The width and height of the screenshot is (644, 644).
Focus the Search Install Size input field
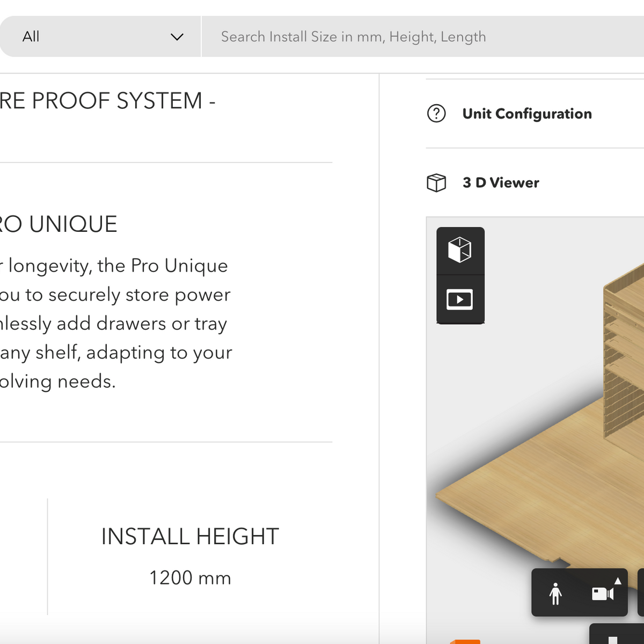(423, 36)
